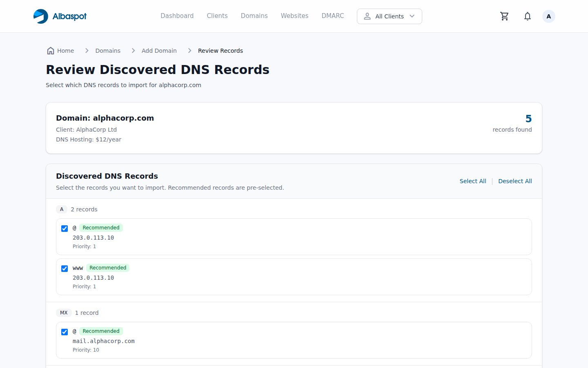Switch to the DMARC section
Viewport: 588px width, 368px height.
coord(332,16)
